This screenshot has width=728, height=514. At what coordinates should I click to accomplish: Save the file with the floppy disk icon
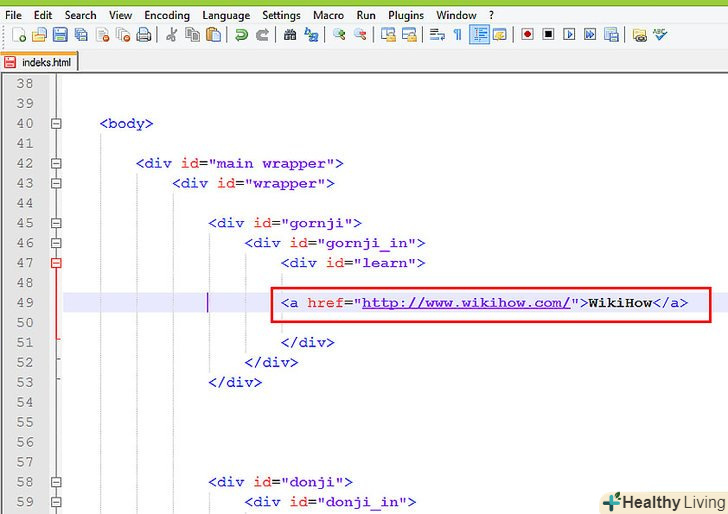pyautogui.click(x=59, y=35)
